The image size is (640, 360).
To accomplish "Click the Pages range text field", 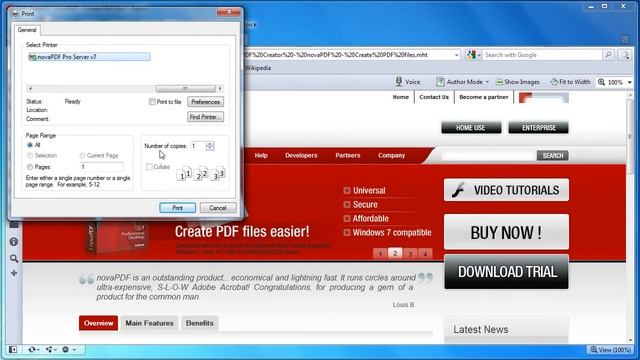I will point(102,167).
